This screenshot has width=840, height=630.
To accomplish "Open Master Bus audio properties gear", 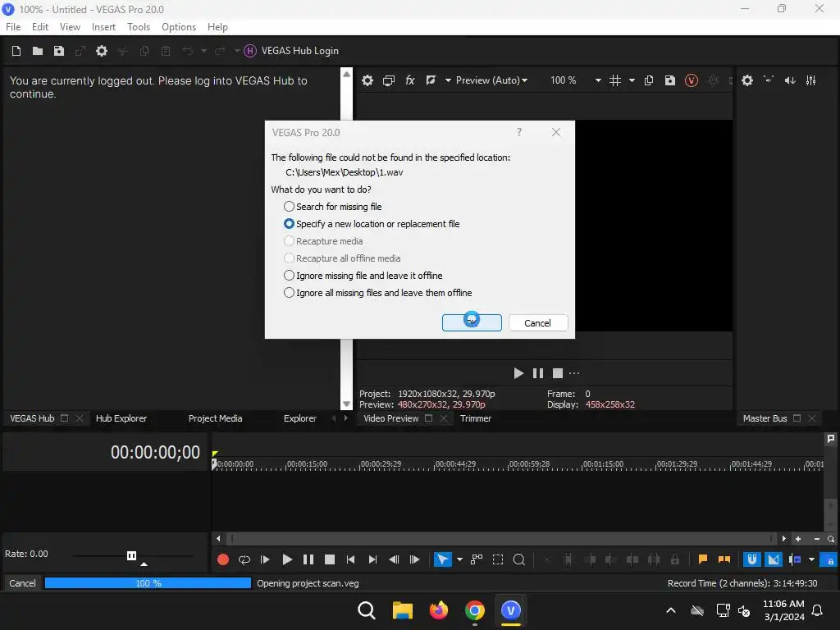I will [x=747, y=80].
